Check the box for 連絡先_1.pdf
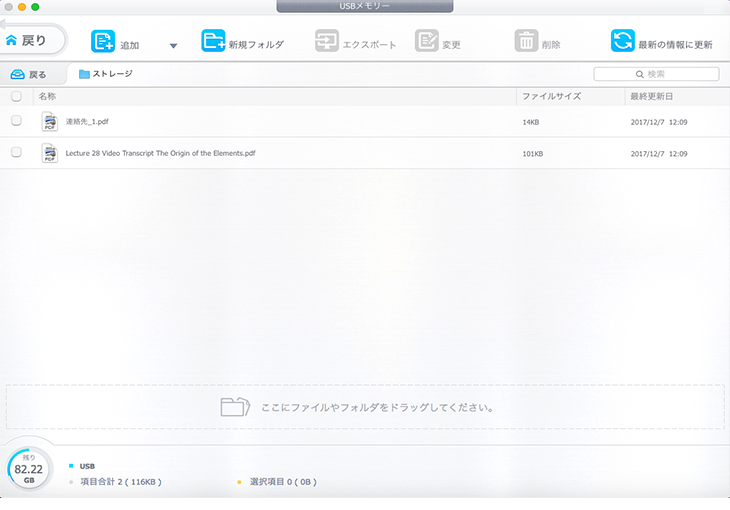730x510 pixels. tap(16, 121)
